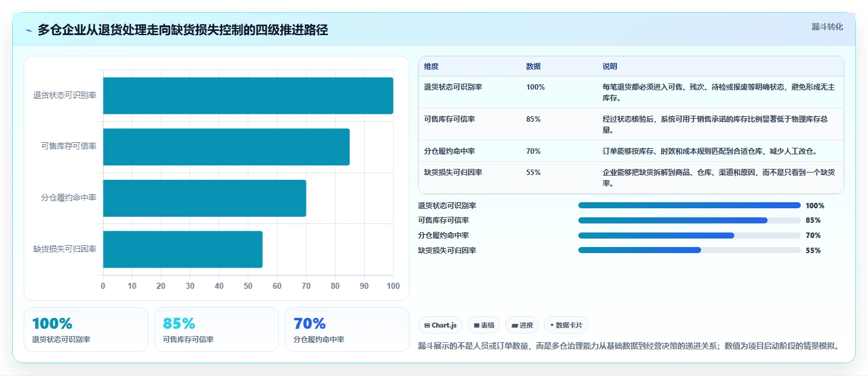Click the 100% progress bar for 退货状态可识别率
The image size is (868, 376).
(690, 205)
